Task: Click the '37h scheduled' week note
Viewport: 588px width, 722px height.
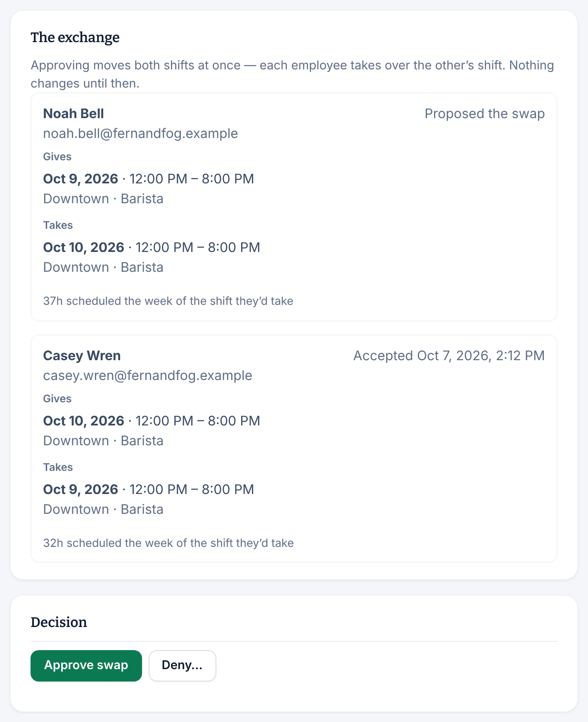Action: pyautogui.click(x=168, y=301)
